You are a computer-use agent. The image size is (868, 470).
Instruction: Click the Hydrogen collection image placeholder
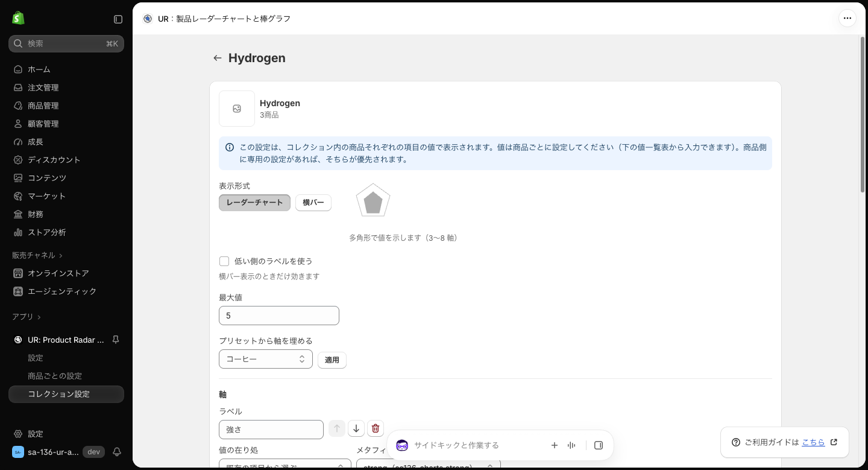237,109
